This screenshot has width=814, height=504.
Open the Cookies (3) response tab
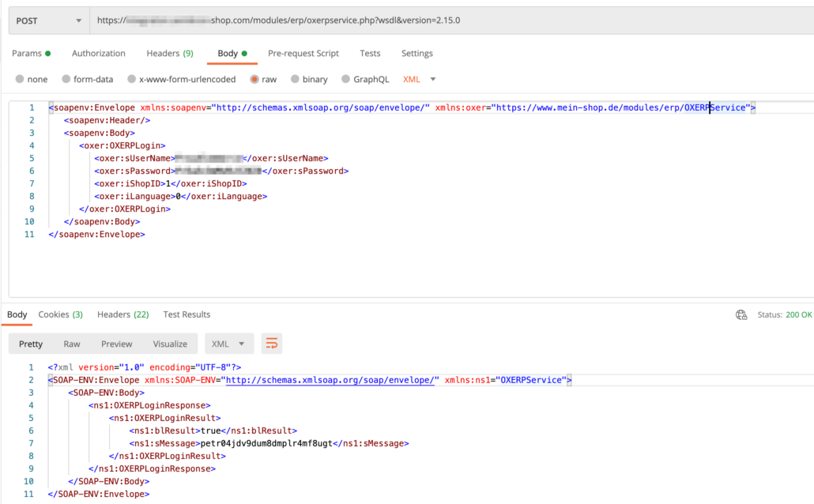tap(60, 314)
